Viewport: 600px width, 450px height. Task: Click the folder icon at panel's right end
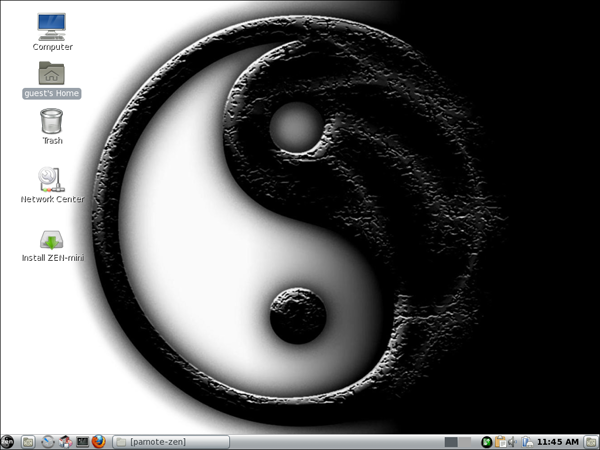[x=591, y=441]
